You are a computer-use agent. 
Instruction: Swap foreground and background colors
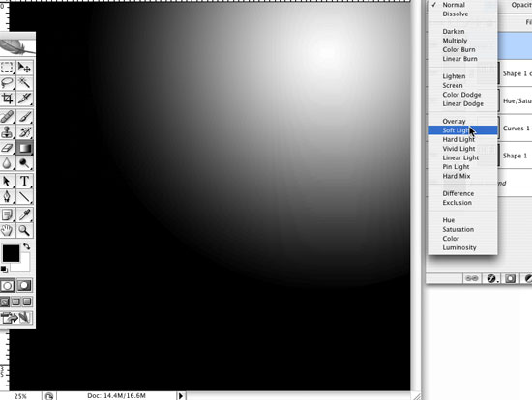click(x=26, y=246)
